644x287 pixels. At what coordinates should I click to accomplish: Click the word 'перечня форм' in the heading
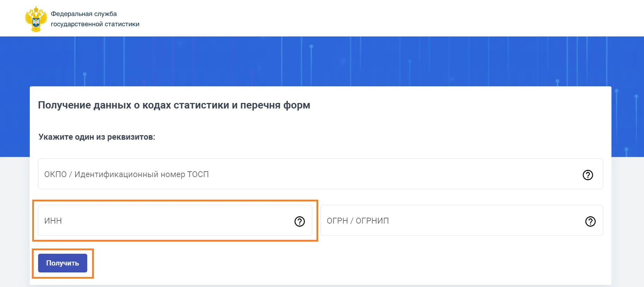coord(275,105)
